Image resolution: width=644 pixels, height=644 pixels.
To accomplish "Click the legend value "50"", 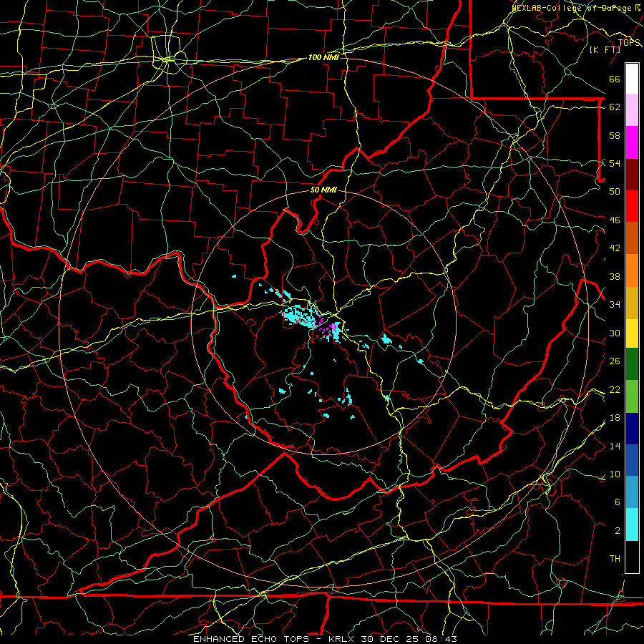I will click(615, 191).
